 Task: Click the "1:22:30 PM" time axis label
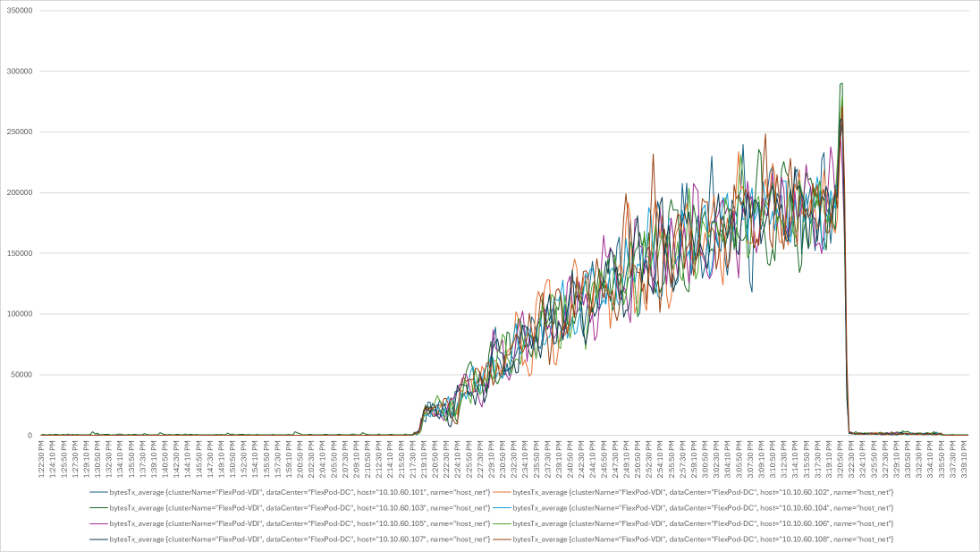41,460
